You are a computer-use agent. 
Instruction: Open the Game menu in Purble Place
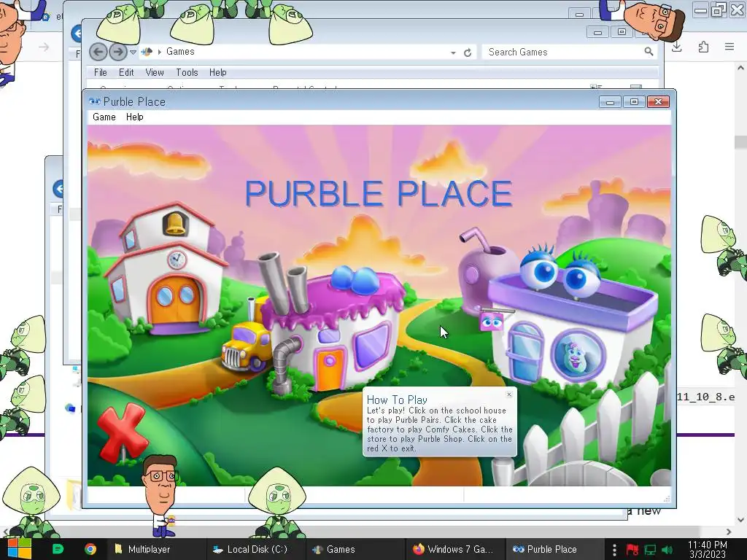104,117
